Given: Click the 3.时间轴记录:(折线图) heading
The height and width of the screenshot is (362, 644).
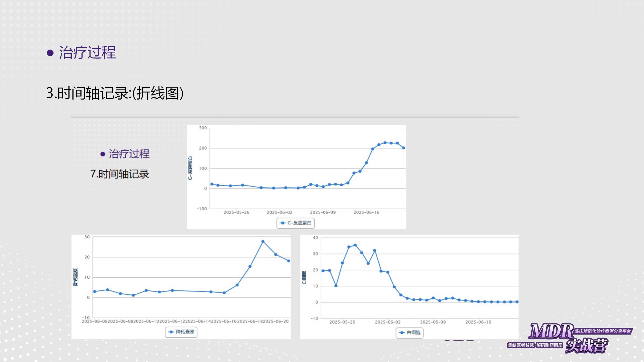Looking at the screenshot, I should 115,93.
